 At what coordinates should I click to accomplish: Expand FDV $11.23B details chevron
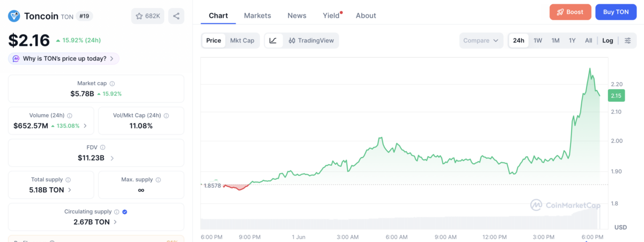click(111, 158)
